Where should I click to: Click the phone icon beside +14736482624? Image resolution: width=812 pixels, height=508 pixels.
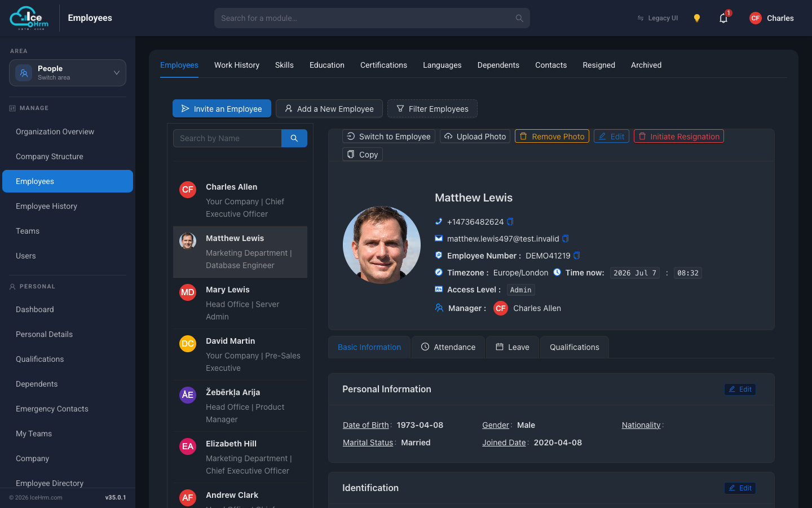[x=439, y=222]
